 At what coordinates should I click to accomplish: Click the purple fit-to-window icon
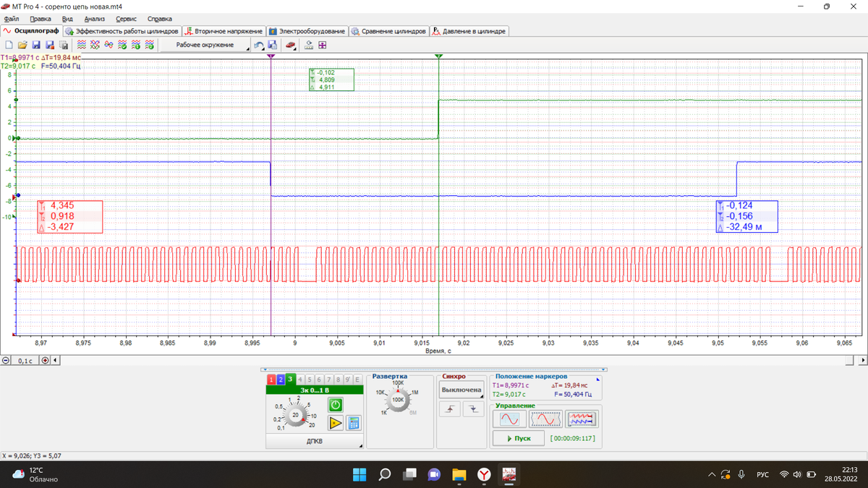322,45
